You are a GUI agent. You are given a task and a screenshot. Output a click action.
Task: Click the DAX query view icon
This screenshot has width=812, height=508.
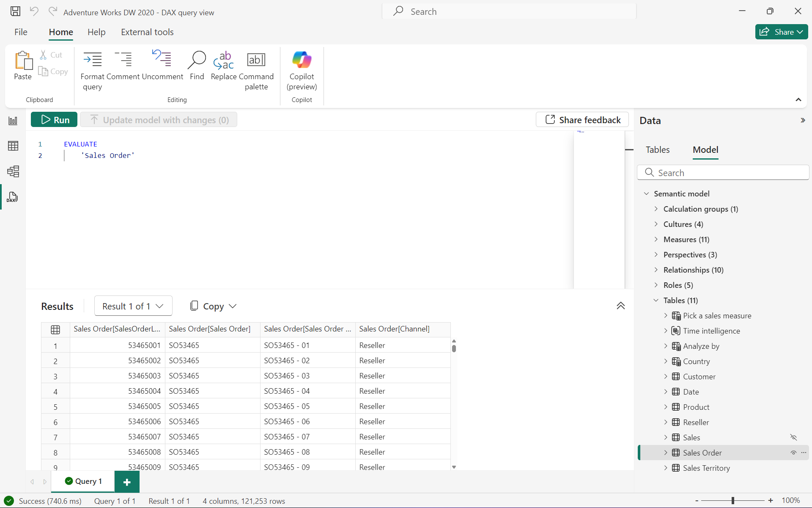pyautogui.click(x=12, y=197)
